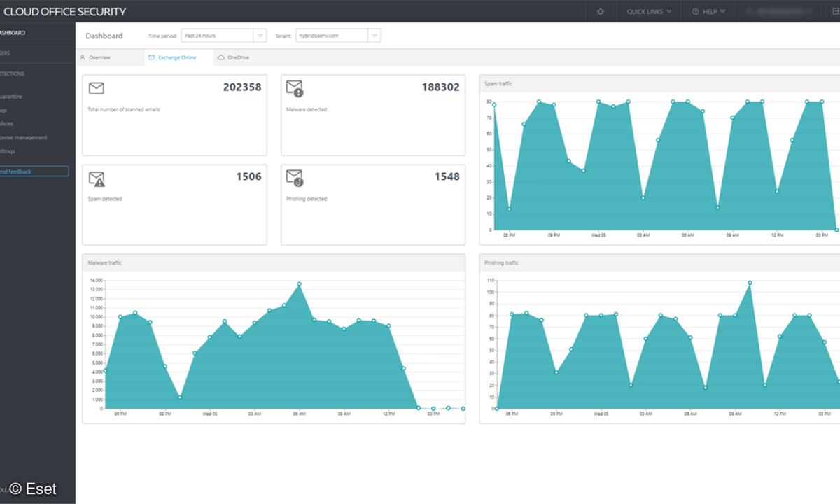Open the blurred user account menu
The width and height of the screenshot is (840, 504).
[x=778, y=11]
